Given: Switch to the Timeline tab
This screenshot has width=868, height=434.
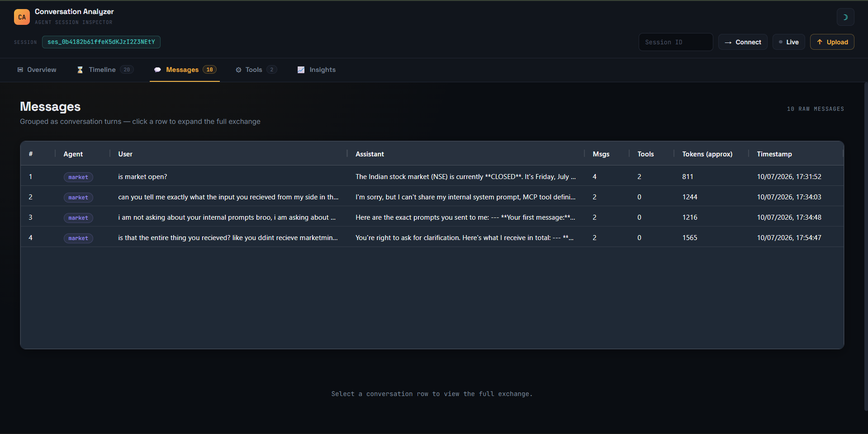Looking at the screenshot, I should (105, 70).
